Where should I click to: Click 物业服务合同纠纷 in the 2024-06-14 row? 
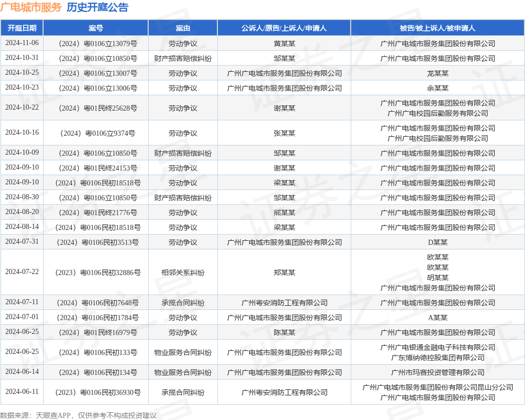(183, 372)
